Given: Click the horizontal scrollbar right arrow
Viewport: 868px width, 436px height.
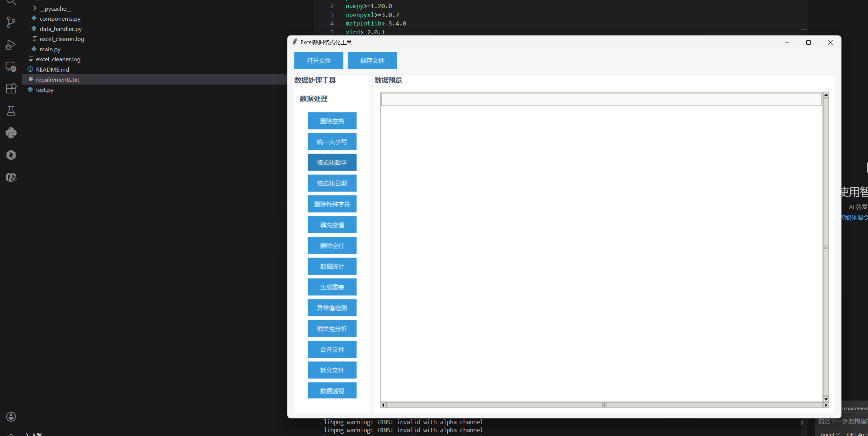Looking at the screenshot, I should tap(826, 405).
